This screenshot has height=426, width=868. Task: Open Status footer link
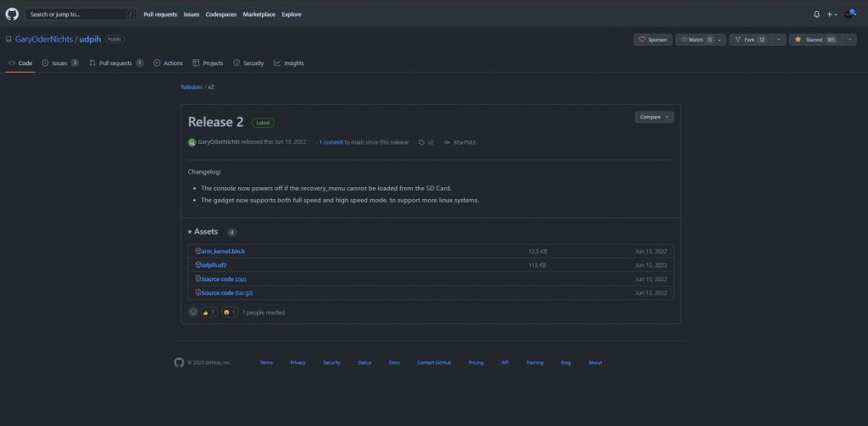point(364,363)
